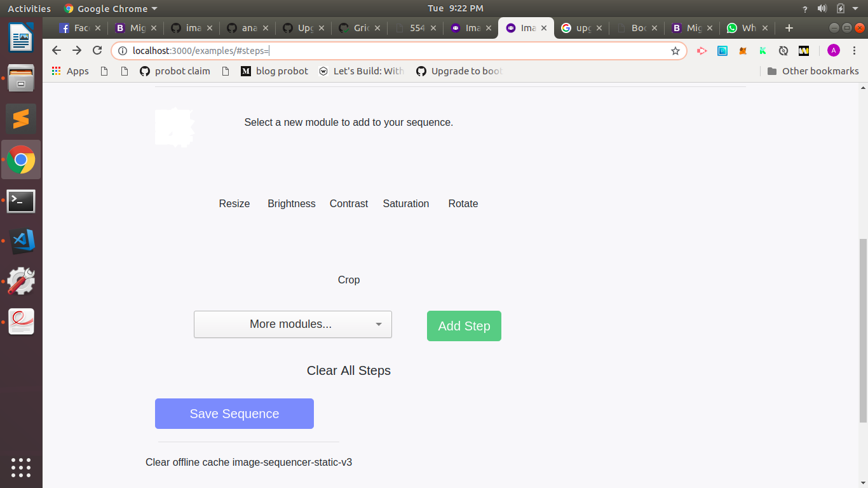Select the Saturation module

(406, 204)
